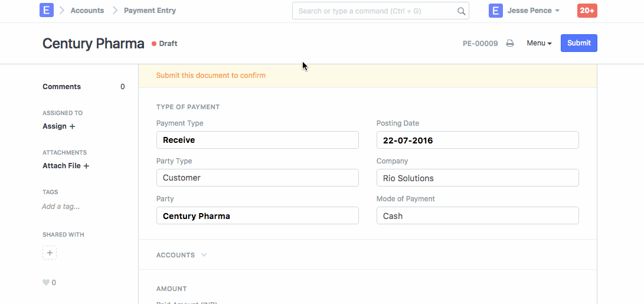
Task: Click the search magnifier icon
Action: (x=461, y=11)
